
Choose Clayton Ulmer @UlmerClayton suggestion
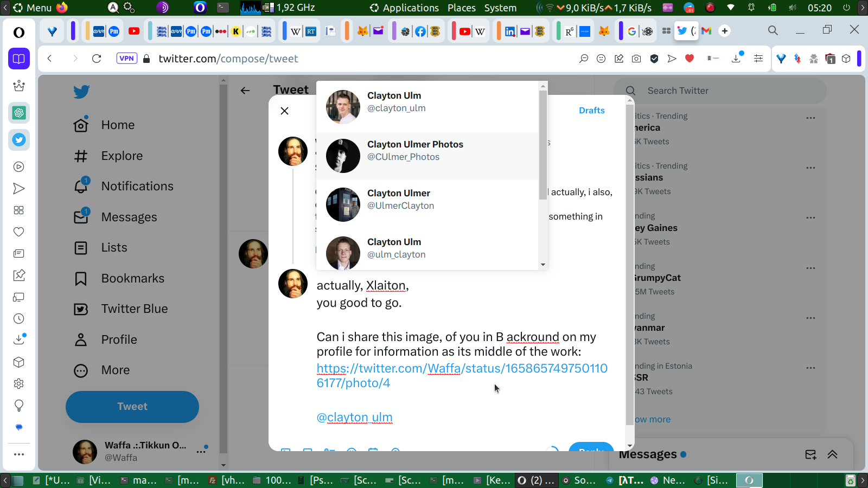(x=427, y=204)
